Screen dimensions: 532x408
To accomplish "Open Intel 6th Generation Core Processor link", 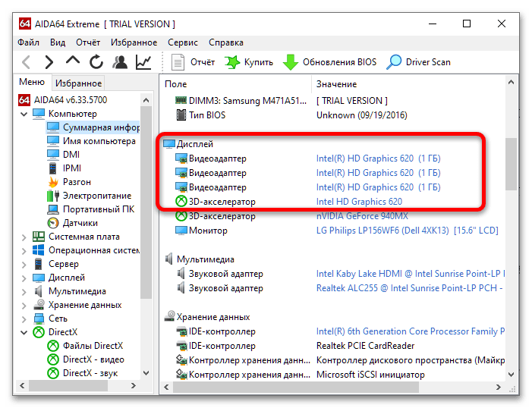I will click(411, 331).
